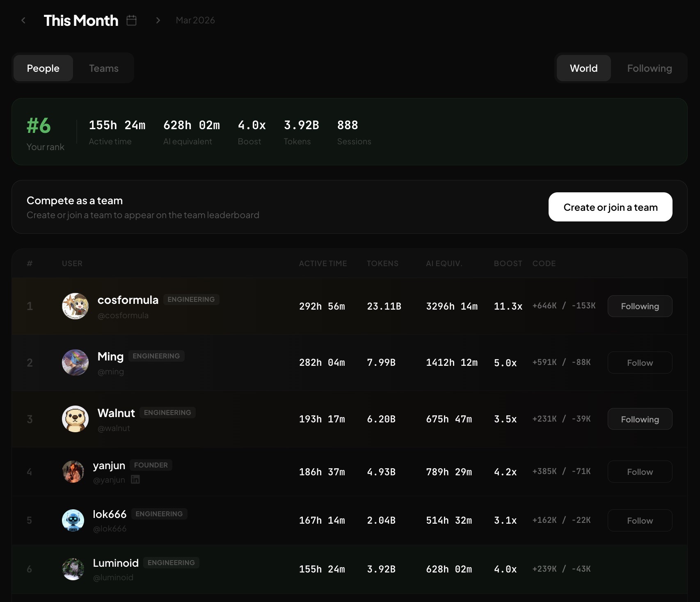The height and width of the screenshot is (602, 700).
Task: Follow lok666 on the leaderboard
Action: click(640, 520)
